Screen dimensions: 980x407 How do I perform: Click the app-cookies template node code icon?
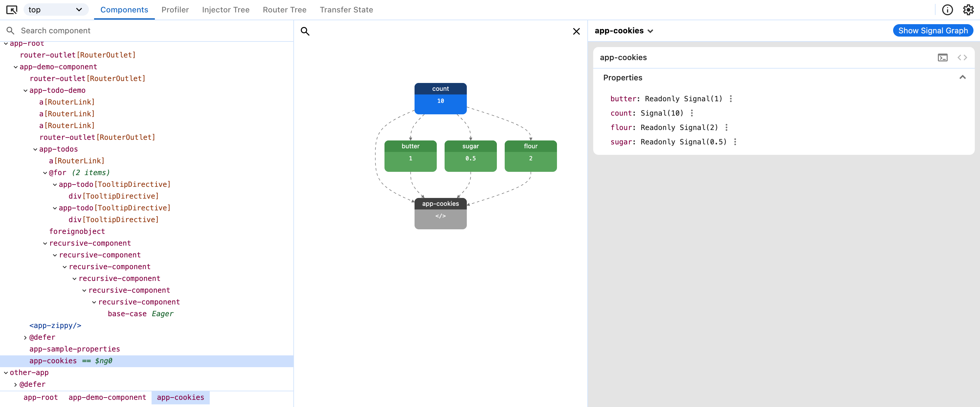pyautogui.click(x=441, y=216)
